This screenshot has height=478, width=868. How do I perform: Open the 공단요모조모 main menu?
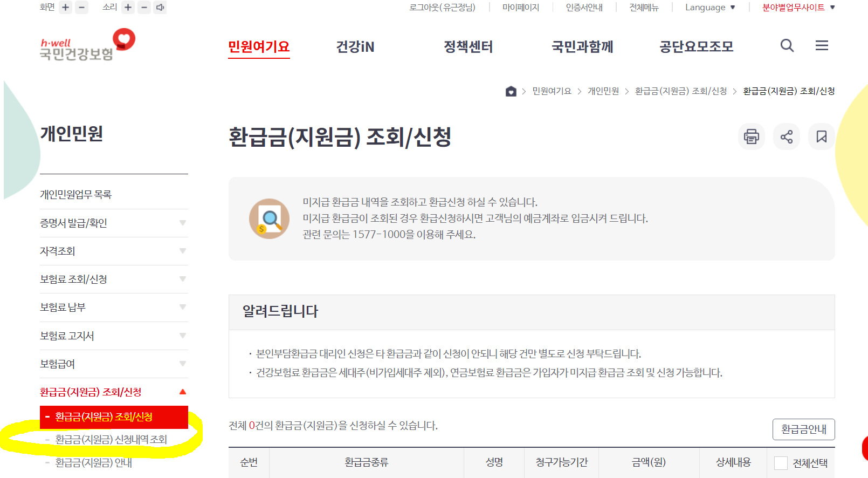[x=697, y=47]
